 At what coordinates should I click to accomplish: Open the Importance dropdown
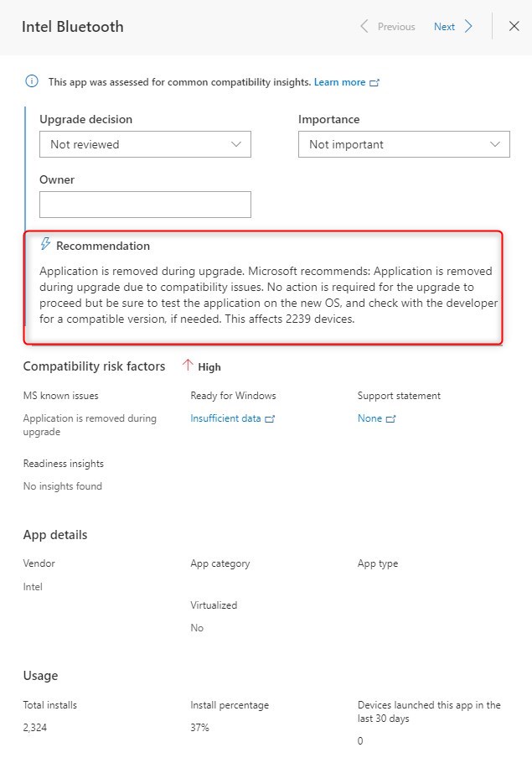pos(404,144)
